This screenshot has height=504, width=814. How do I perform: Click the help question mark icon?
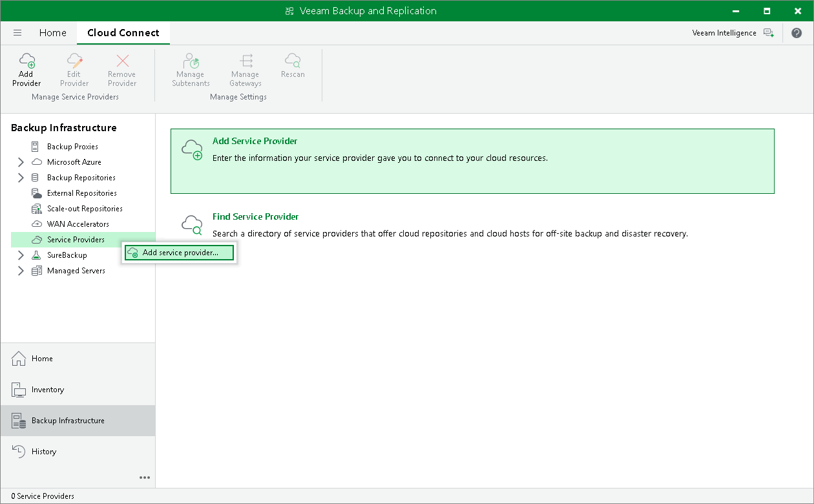point(797,33)
